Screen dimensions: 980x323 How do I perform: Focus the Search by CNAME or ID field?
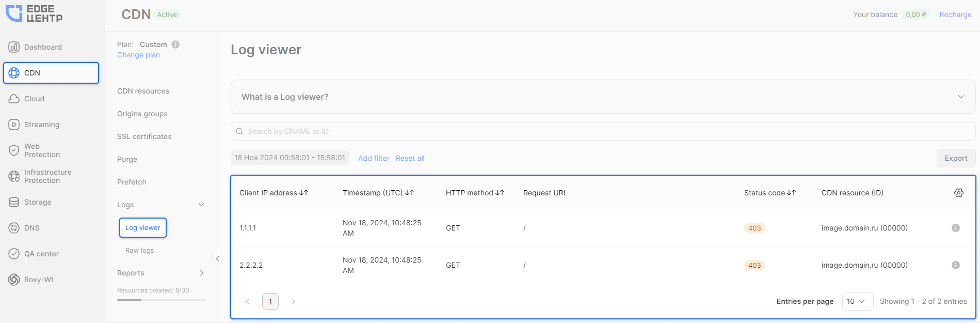click(603, 131)
